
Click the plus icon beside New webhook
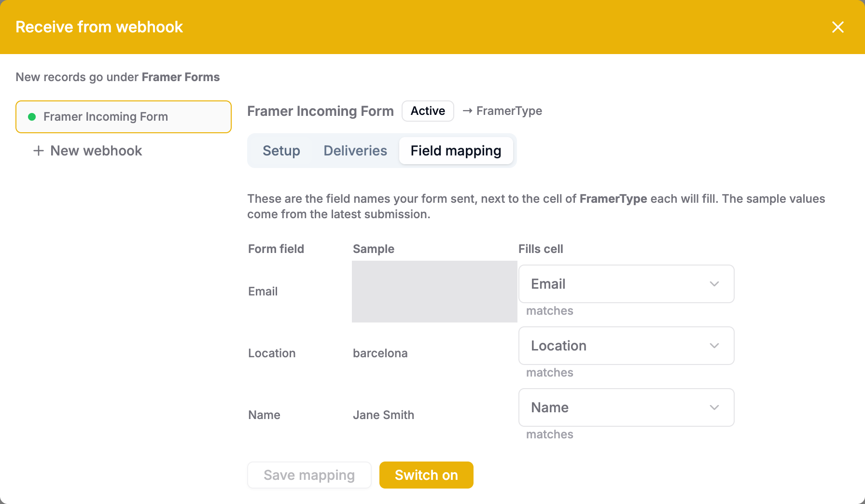(x=39, y=151)
